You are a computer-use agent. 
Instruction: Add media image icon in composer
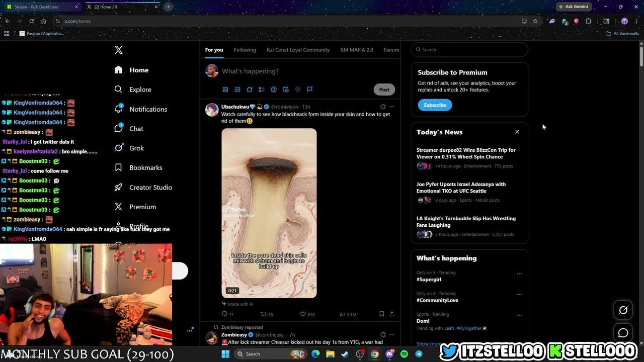[225, 89]
